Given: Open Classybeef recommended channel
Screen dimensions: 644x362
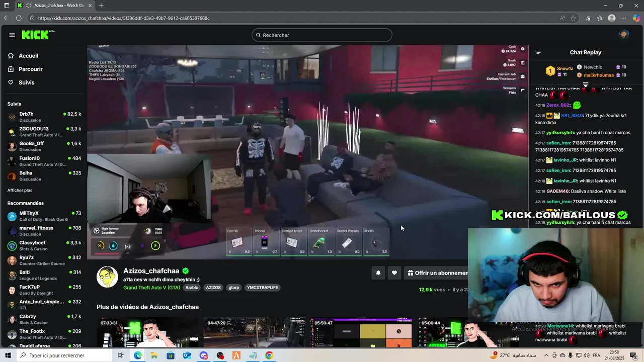Looking at the screenshot, I should coord(44,245).
